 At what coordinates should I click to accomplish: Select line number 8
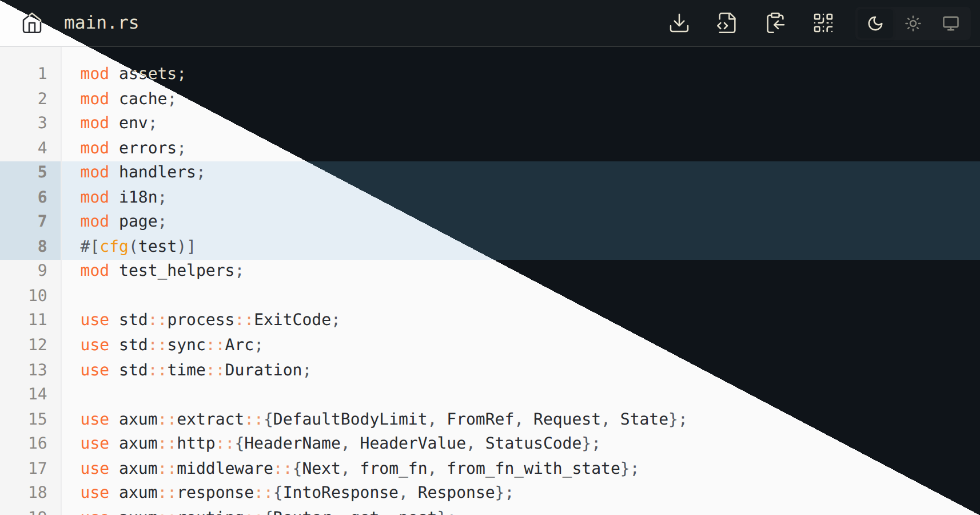tap(42, 246)
